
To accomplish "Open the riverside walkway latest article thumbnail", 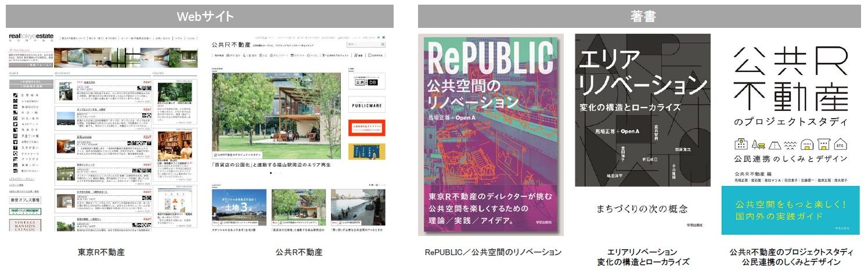I will coord(358,207).
